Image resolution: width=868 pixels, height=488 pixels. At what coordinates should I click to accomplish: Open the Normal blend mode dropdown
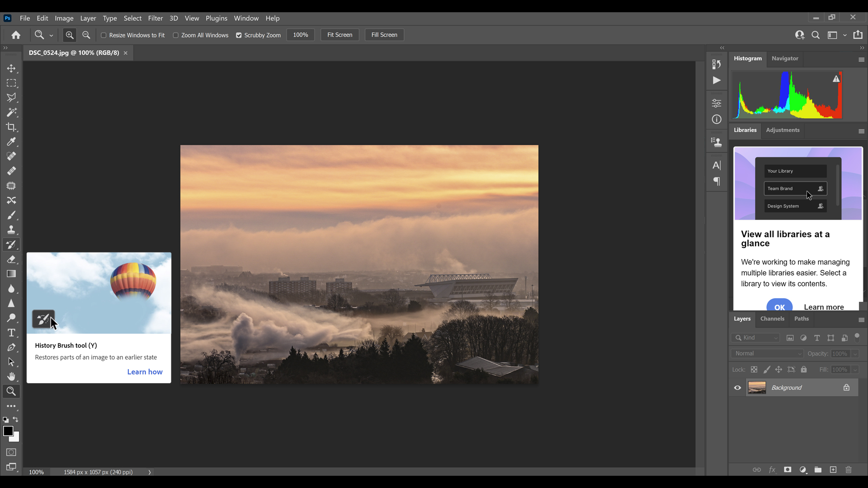tap(766, 353)
